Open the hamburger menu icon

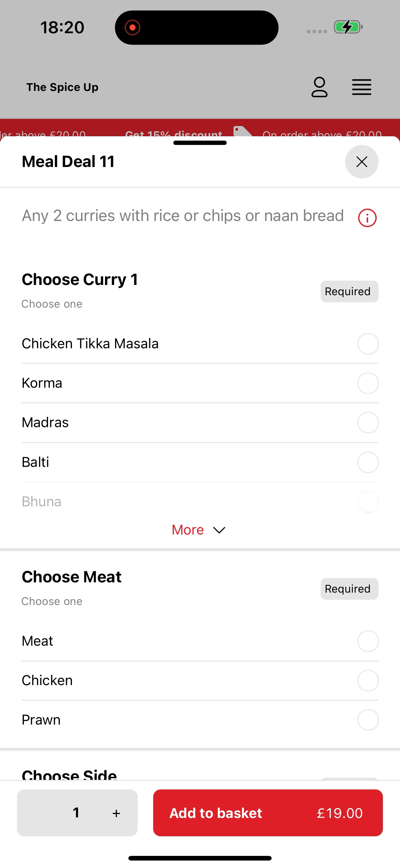click(x=362, y=87)
